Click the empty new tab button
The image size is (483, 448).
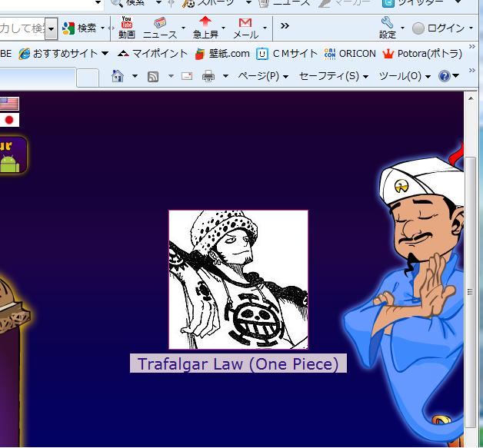coord(88,78)
